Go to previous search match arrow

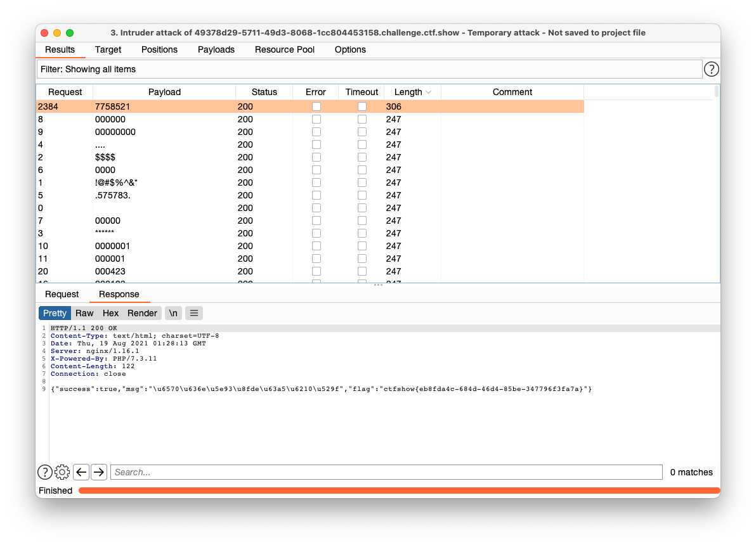81,472
